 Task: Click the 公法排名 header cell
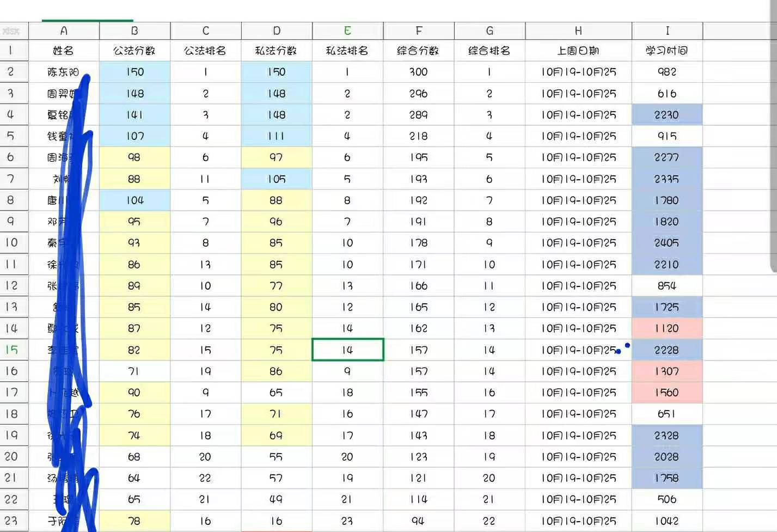(x=206, y=51)
